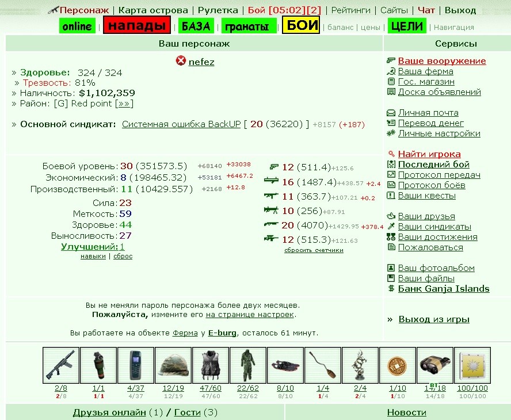The image size is (511, 420).
Task: Open the camouflage helmet item 12/19
Action: [x=173, y=365]
